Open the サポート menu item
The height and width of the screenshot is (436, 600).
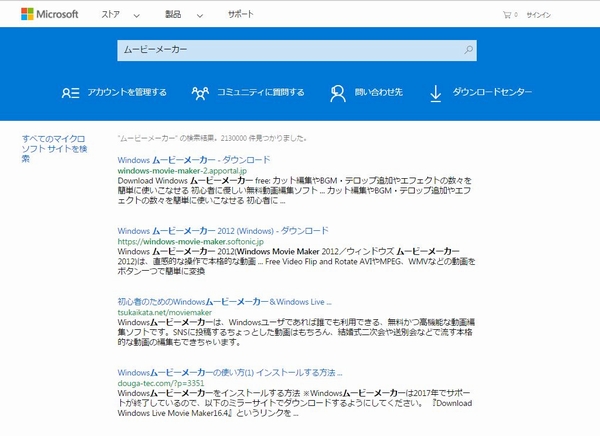pos(240,15)
